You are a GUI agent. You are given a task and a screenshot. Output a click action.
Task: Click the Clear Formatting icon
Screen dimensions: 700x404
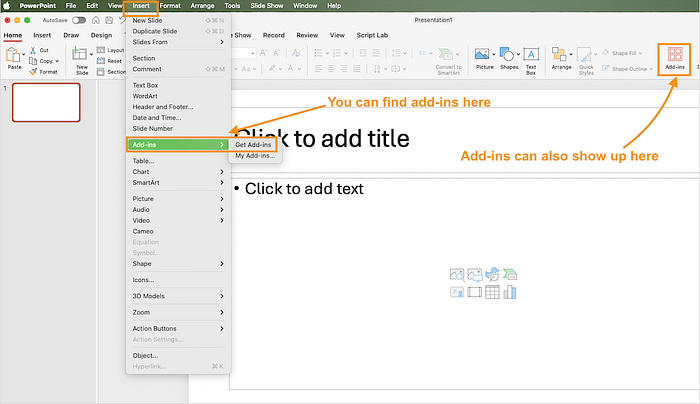tap(296, 53)
